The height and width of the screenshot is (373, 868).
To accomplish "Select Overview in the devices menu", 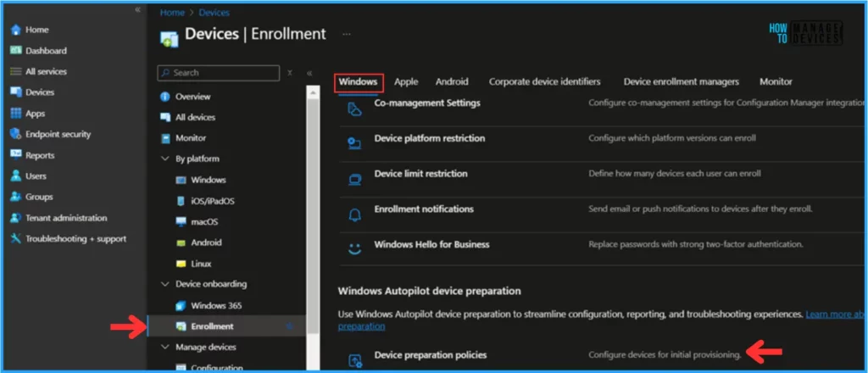I will [193, 97].
